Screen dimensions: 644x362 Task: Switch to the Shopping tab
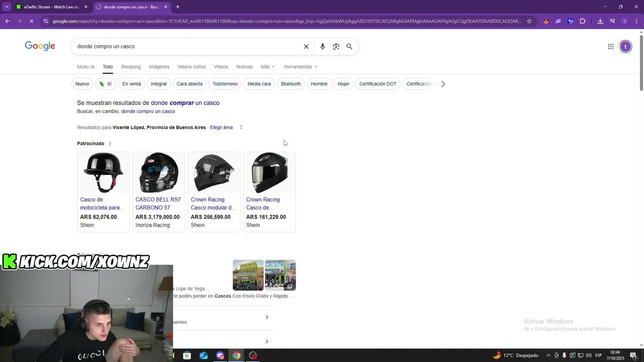tap(131, 67)
